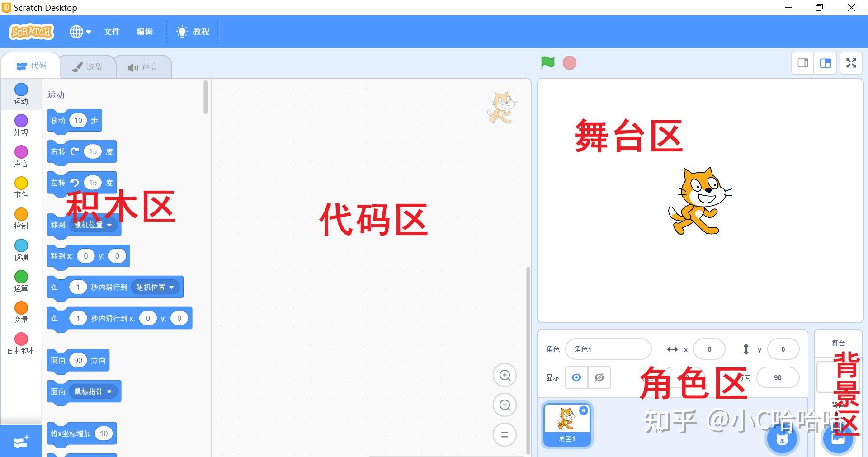
Task: Hide the sprite with crossed eye
Action: click(599, 377)
